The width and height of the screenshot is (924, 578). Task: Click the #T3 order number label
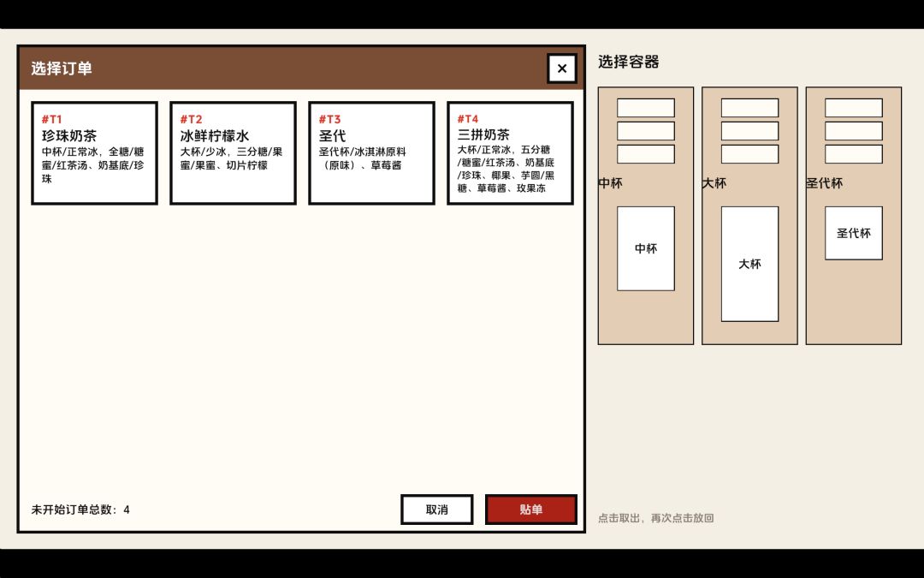[x=329, y=120]
